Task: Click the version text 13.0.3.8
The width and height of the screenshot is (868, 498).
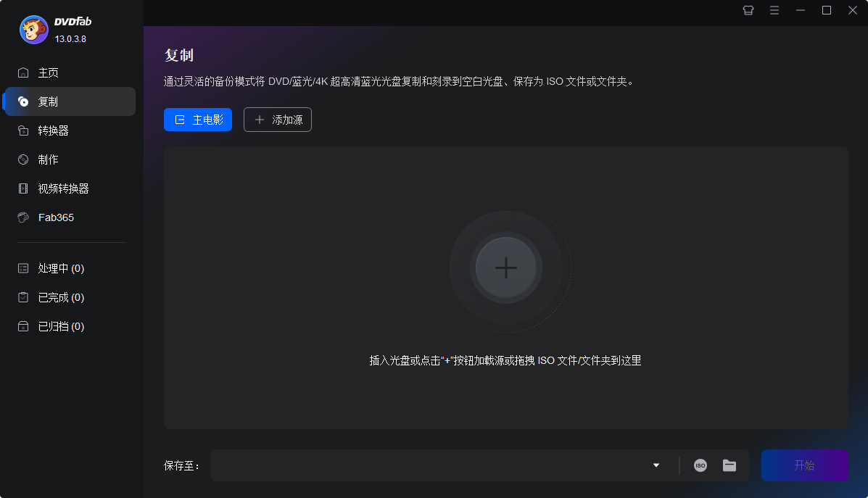Action: (x=70, y=38)
